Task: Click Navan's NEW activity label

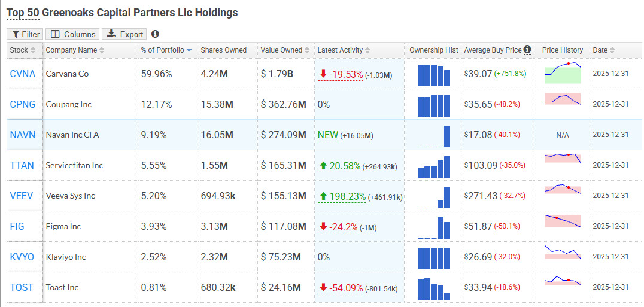Action: click(328, 135)
